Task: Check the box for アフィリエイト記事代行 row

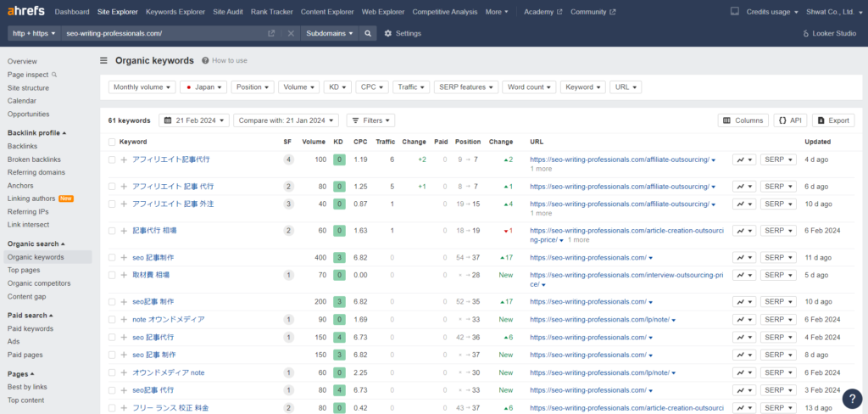Action: click(112, 159)
